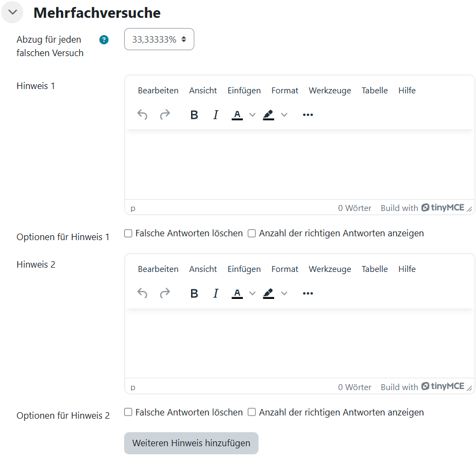Open more toolbar options in Hinweis 2 editor
Screen dimensions: 476x457
[308, 293]
